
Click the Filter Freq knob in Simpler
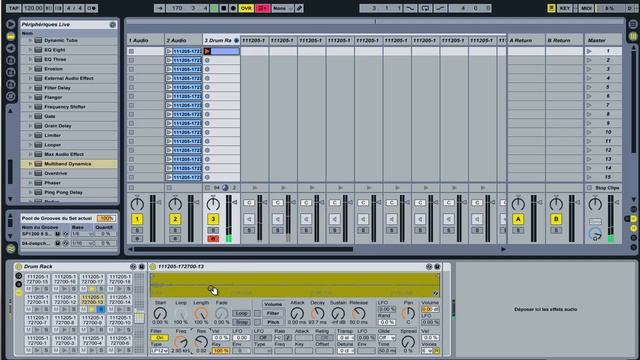[x=180, y=342]
